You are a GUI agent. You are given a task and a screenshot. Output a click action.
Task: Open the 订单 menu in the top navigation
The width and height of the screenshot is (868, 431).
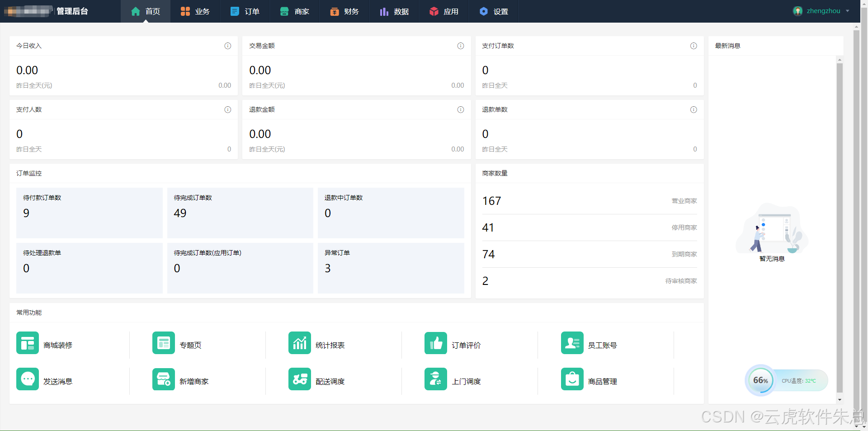click(x=245, y=11)
